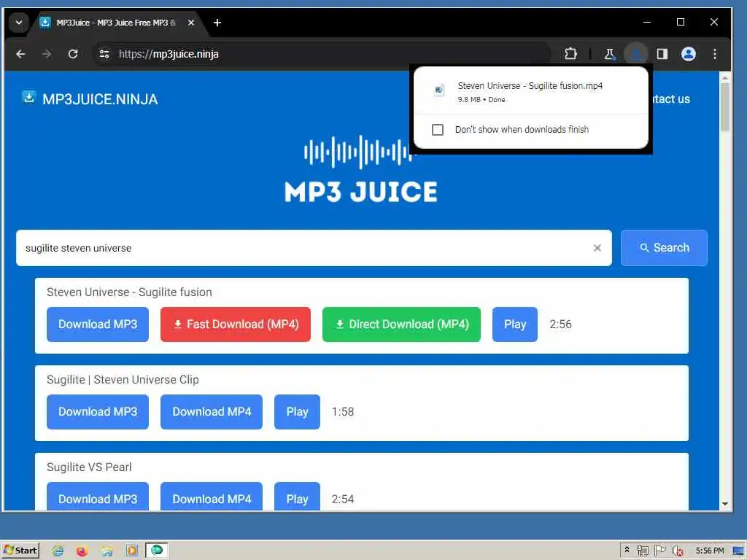The height and width of the screenshot is (560, 747).
Task: Click the active browser taskbar button
Action: (157, 551)
